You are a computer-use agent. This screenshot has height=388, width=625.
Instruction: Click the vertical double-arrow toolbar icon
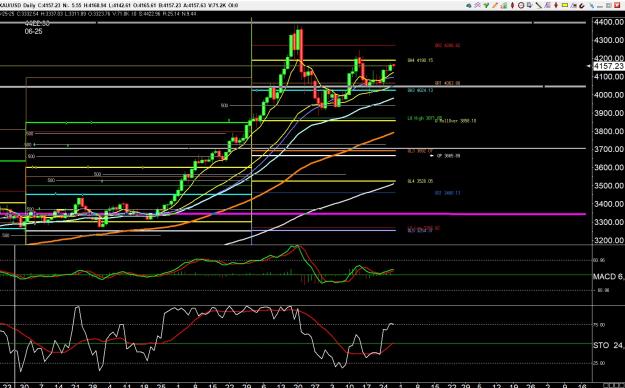pyautogui.click(x=556, y=5)
